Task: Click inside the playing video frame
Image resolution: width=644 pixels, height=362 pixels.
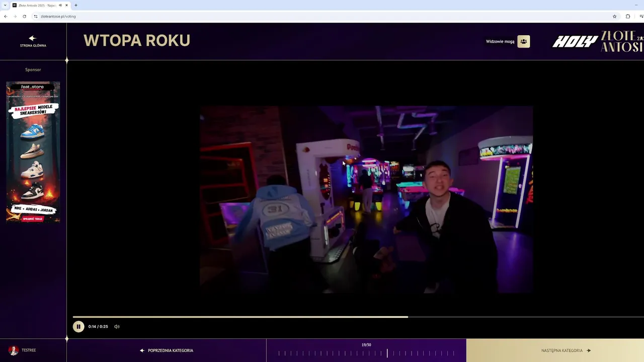Action: [x=366, y=199]
